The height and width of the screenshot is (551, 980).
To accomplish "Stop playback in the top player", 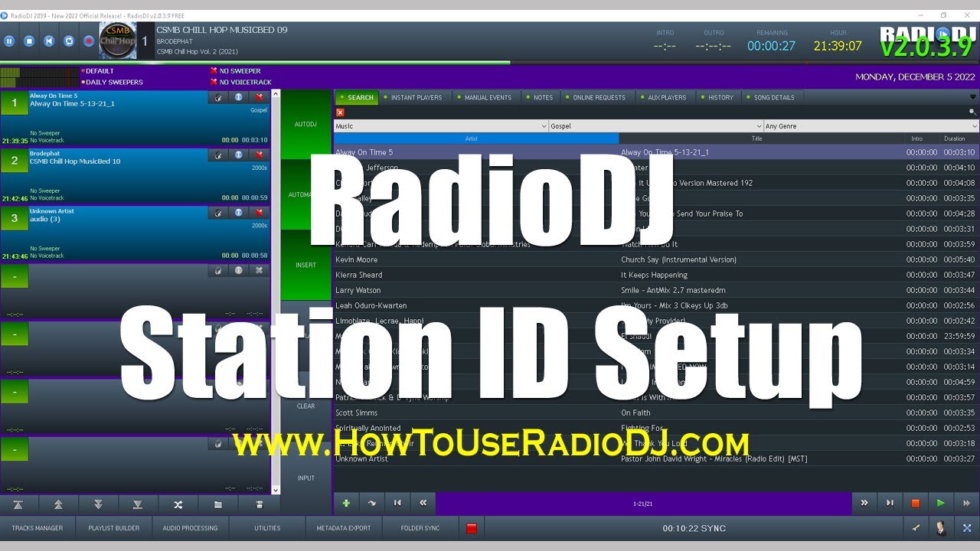I will click(29, 41).
